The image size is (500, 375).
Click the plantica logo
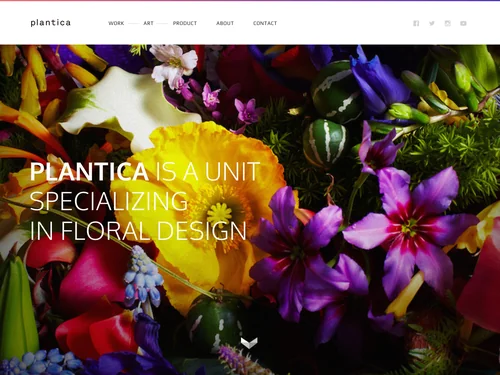point(51,23)
